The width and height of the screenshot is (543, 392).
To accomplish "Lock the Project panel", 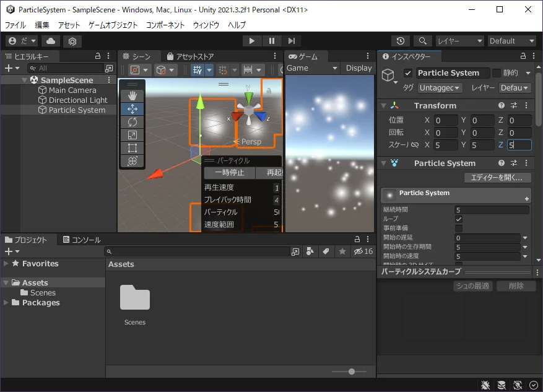I will 357,239.
